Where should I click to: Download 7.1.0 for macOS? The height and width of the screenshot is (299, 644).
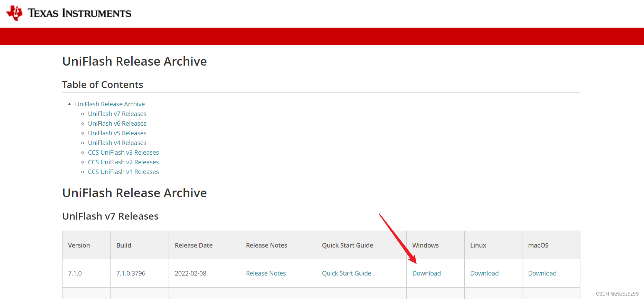542,273
